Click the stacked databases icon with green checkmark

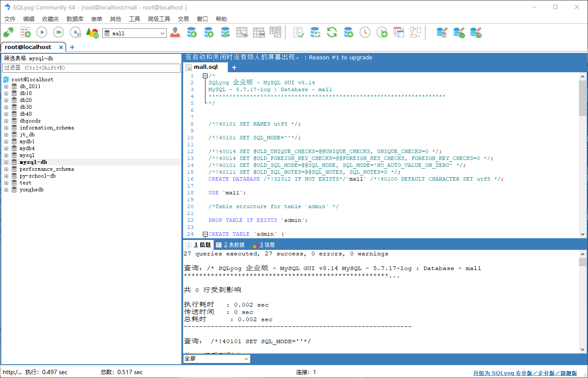pyautogui.click(x=459, y=32)
